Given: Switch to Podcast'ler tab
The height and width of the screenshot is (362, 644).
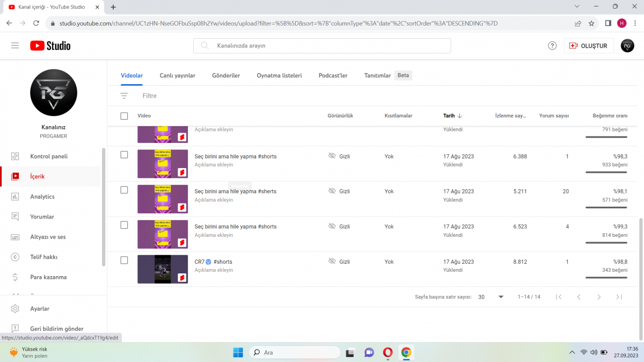Looking at the screenshot, I should 333,76.
